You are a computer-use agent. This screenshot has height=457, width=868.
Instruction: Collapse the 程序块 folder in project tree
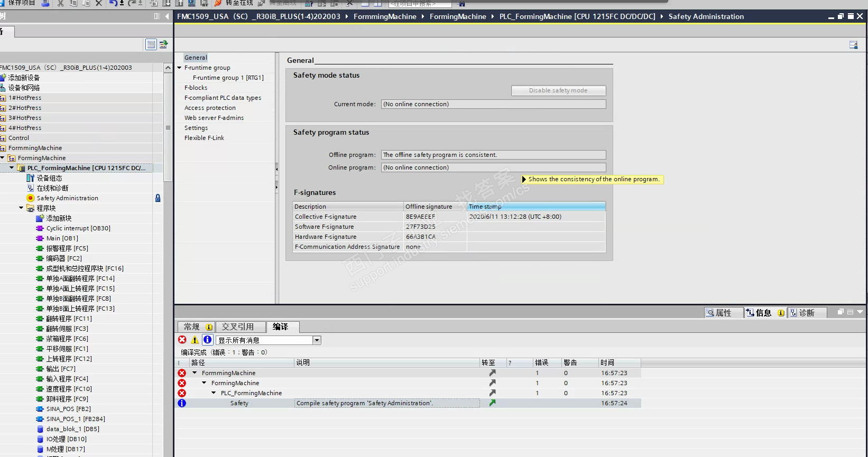(x=21, y=208)
